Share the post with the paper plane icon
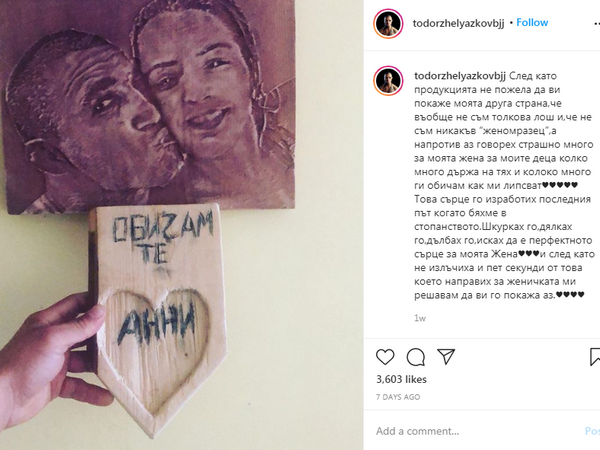600x450 pixels. (x=446, y=357)
